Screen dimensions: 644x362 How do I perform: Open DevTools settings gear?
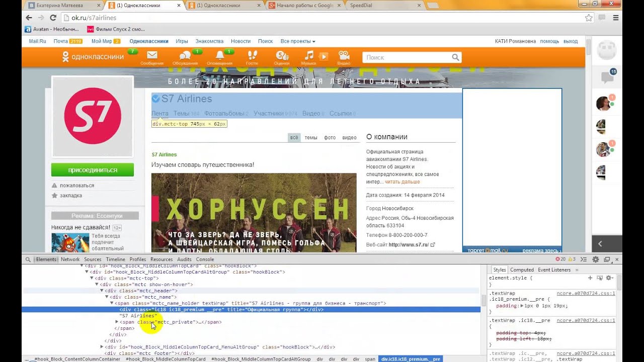point(596,259)
